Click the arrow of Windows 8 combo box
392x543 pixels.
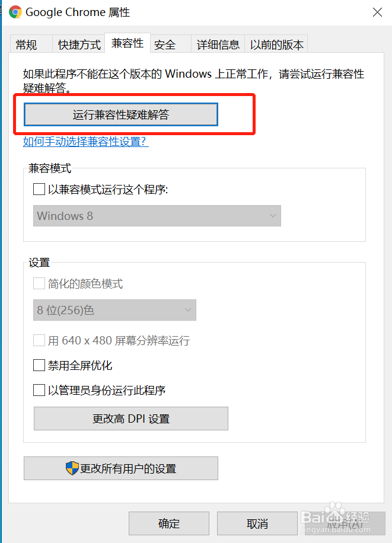point(273,216)
